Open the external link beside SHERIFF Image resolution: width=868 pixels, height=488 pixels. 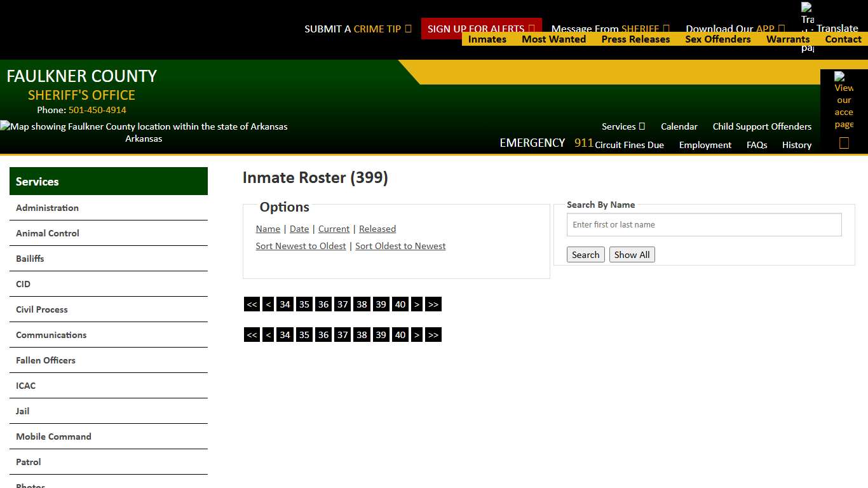[x=666, y=29]
